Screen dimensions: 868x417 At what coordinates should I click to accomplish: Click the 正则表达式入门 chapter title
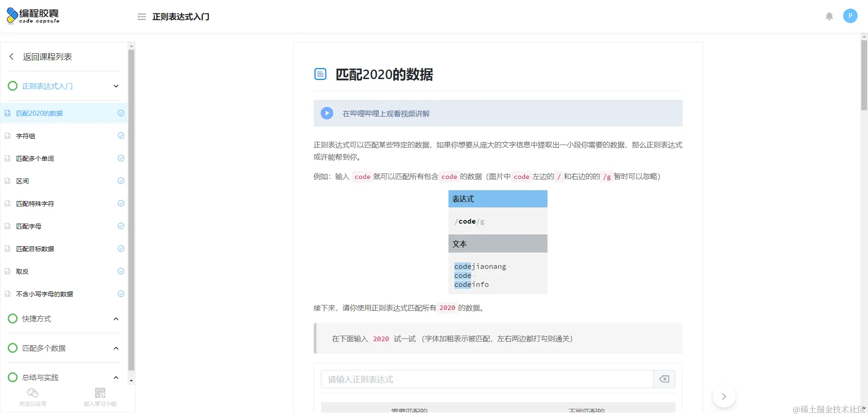coord(47,86)
